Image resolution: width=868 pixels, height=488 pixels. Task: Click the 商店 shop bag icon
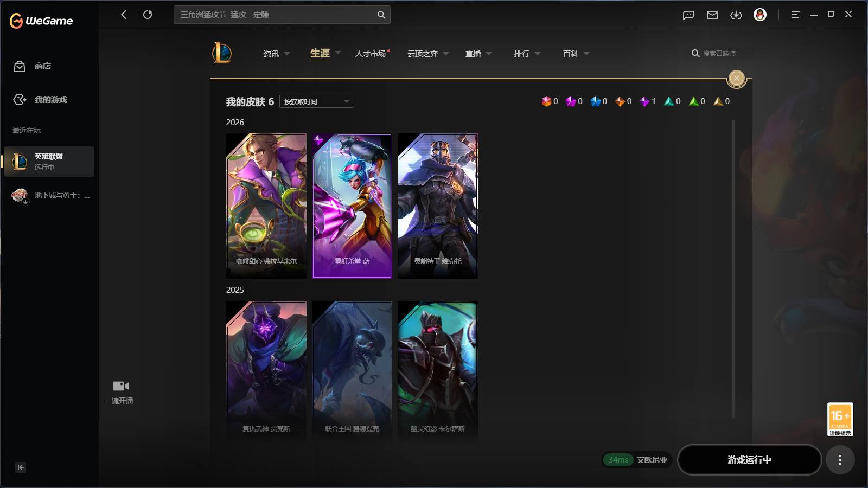point(20,66)
